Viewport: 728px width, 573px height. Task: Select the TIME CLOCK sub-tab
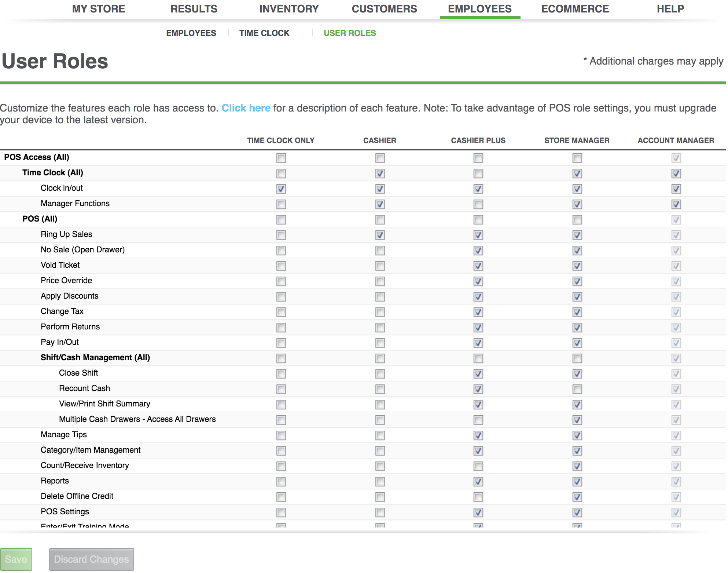coord(264,33)
